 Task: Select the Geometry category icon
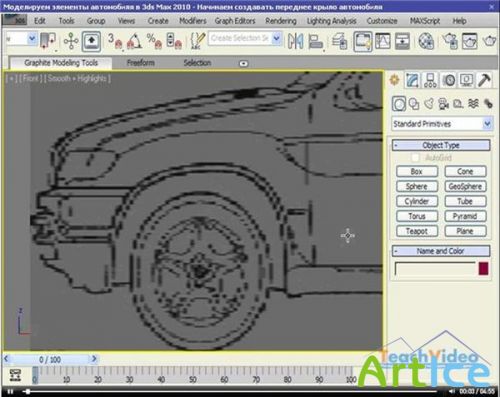tap(399, 104)
